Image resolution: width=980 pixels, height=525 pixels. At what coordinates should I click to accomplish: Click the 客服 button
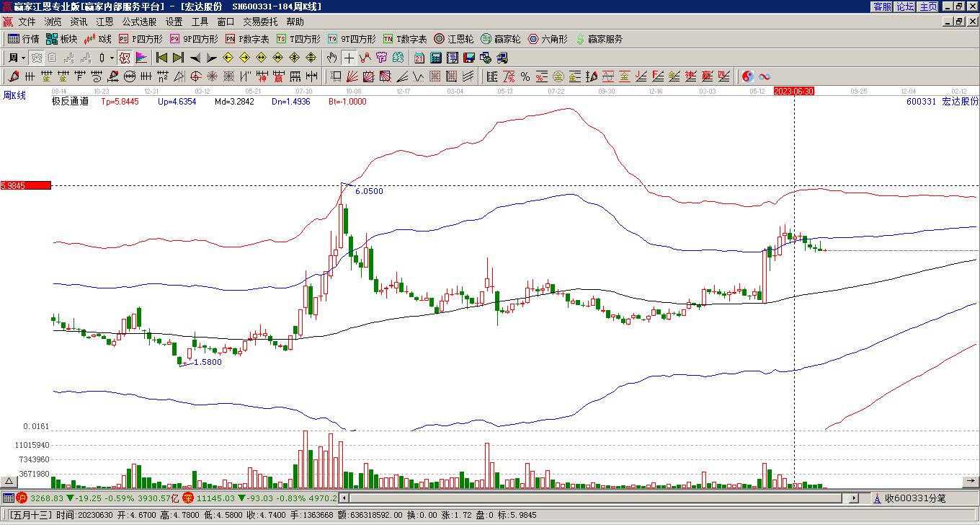pyautogui.click(x=883, y=6)
